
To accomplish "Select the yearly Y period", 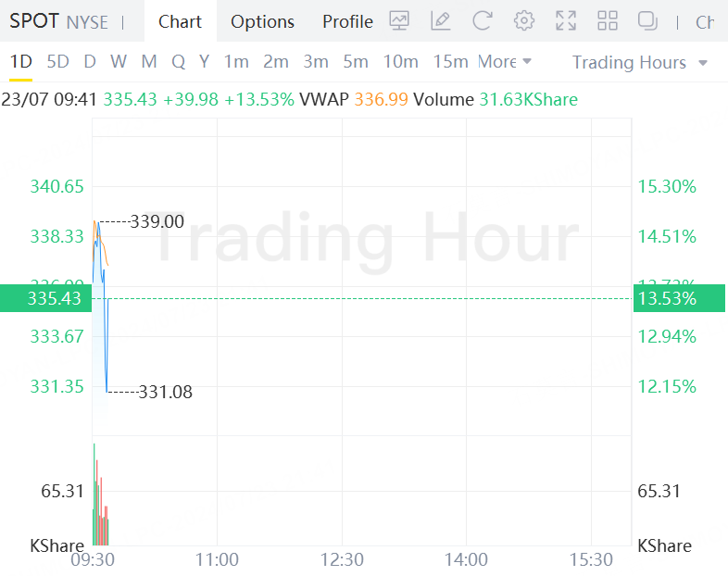I will (205, 61).
